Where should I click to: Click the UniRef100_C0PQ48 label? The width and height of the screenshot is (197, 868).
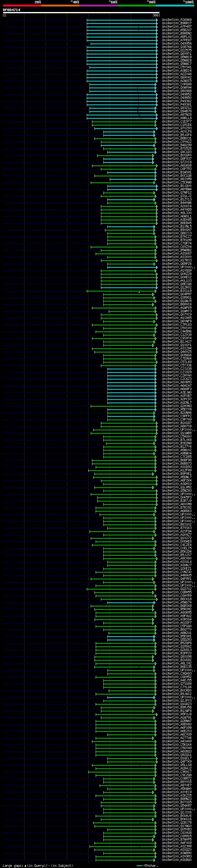[x=177, y=84]
